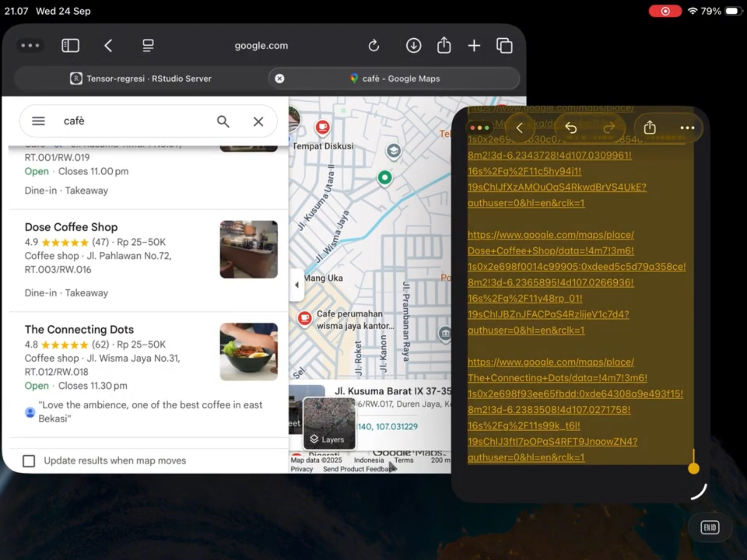Collapse the side panel arrow
747x560 pixels.
pyautogui.click(x=297, y=285)
